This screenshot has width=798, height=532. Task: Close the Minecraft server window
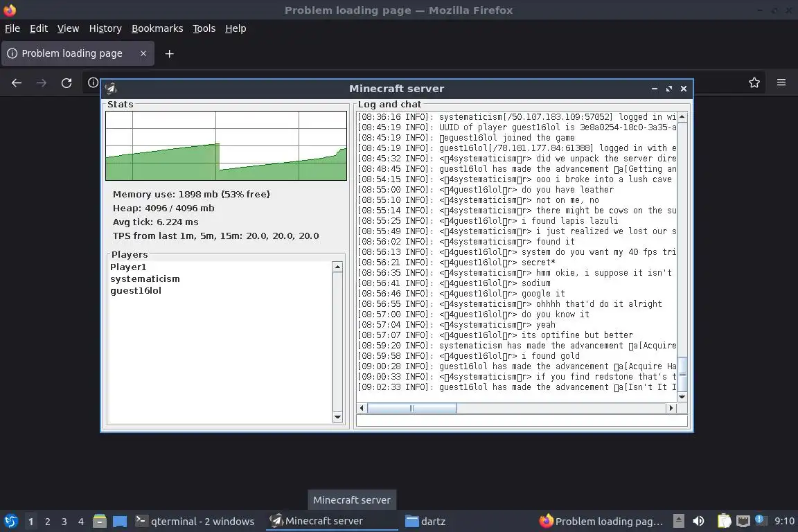(x=684, y=89)
